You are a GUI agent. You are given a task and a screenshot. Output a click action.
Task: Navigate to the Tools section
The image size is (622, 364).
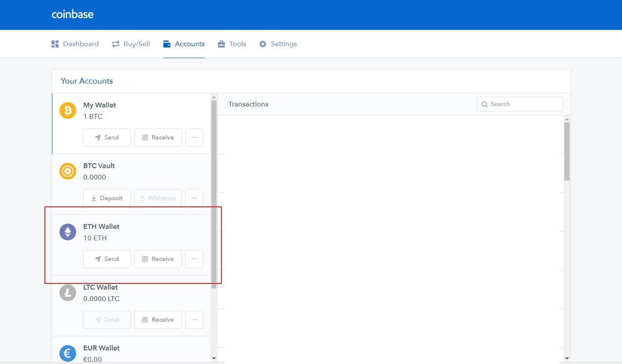point(232,44)
